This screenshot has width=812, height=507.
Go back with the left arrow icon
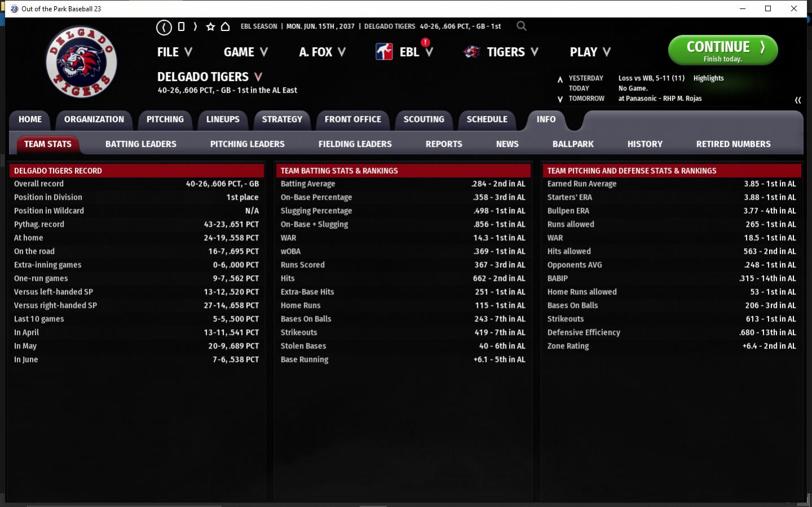pyautogui.click(x=164, y=27)
